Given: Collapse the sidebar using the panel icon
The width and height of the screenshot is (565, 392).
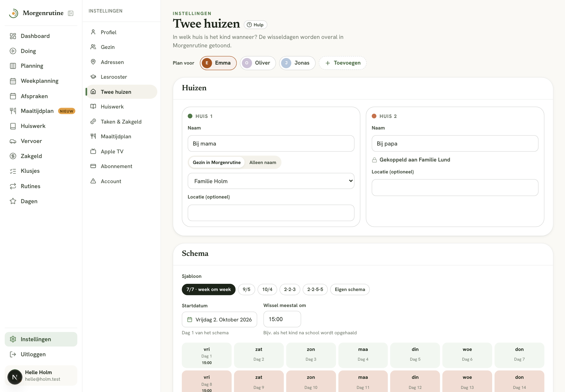Looking at the screenshot, I should (71, 13).
